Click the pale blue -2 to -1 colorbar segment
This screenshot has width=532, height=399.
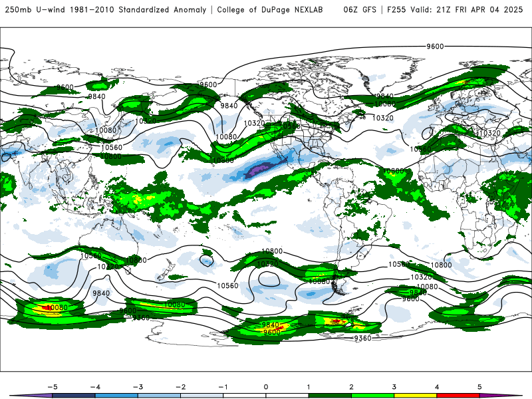click(x=202, y=396)
